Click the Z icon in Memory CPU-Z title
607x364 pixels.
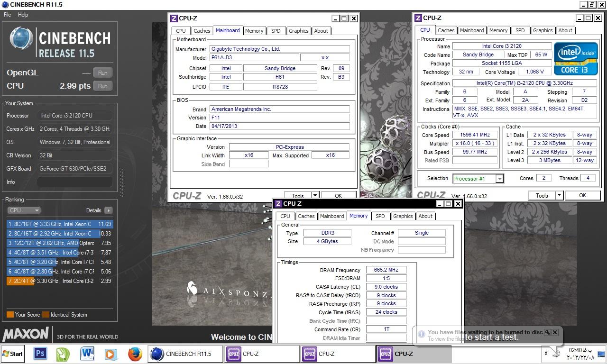(x=278, y=204)
